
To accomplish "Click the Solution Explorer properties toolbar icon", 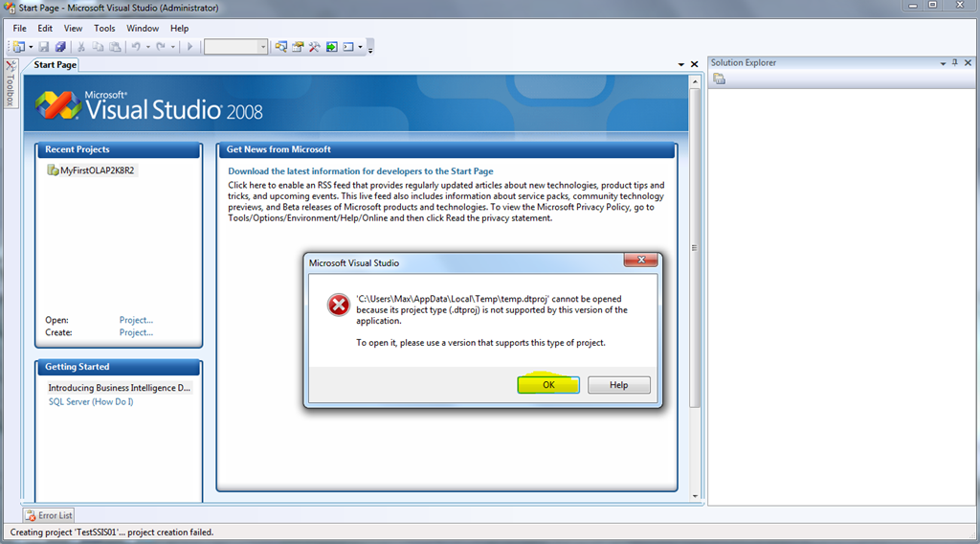I will [720, 79].
